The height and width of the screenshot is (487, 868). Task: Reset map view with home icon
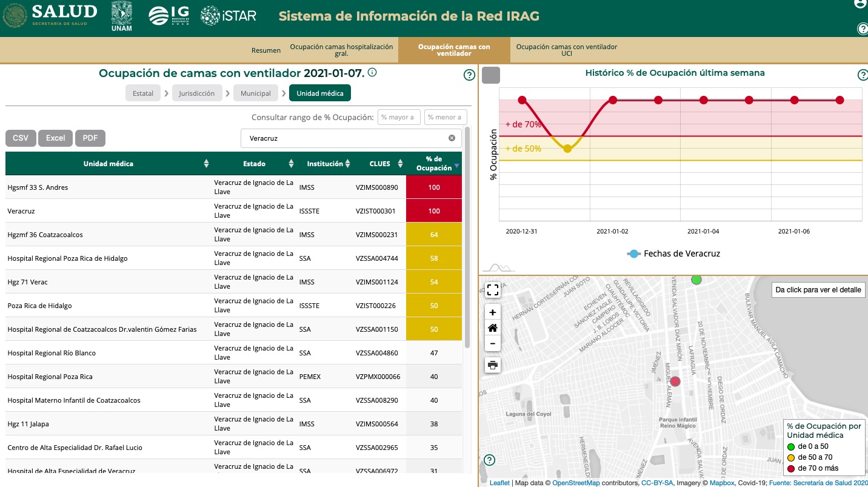tap(493, 328)
